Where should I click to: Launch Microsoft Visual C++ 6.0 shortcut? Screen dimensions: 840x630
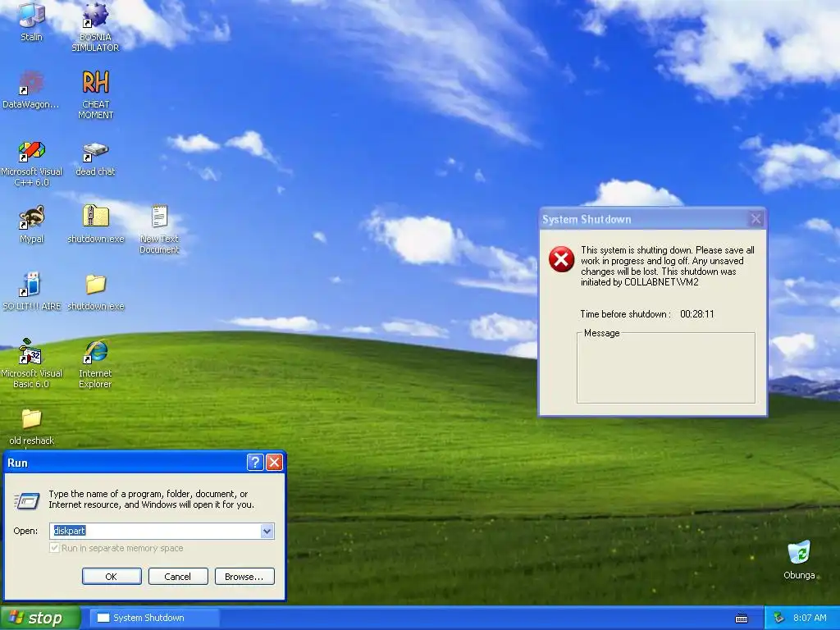click(32, 163)
